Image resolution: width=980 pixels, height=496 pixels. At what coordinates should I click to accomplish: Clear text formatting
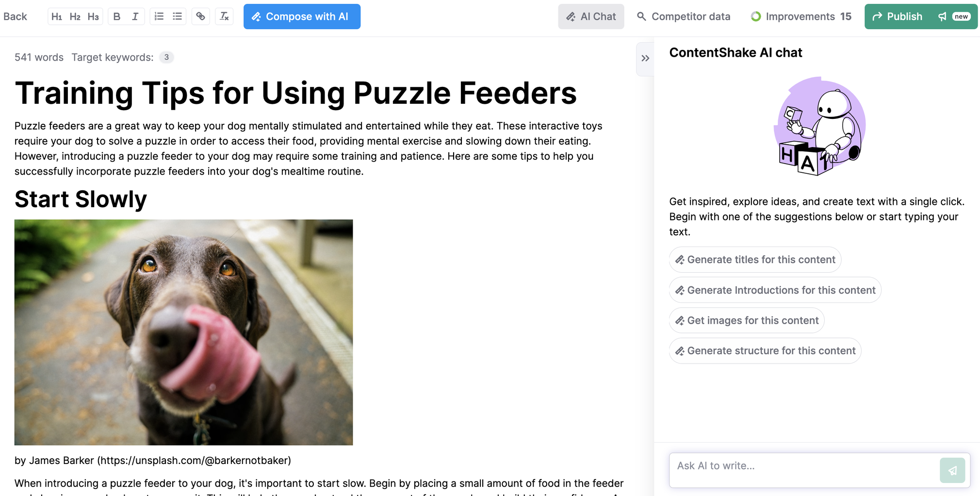pos(224,17)
